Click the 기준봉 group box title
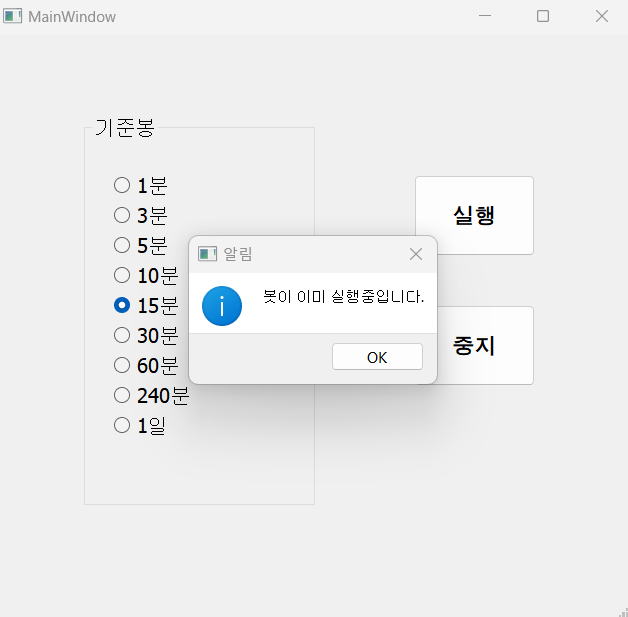Screen dimensions: 628x617 point(125,128)
